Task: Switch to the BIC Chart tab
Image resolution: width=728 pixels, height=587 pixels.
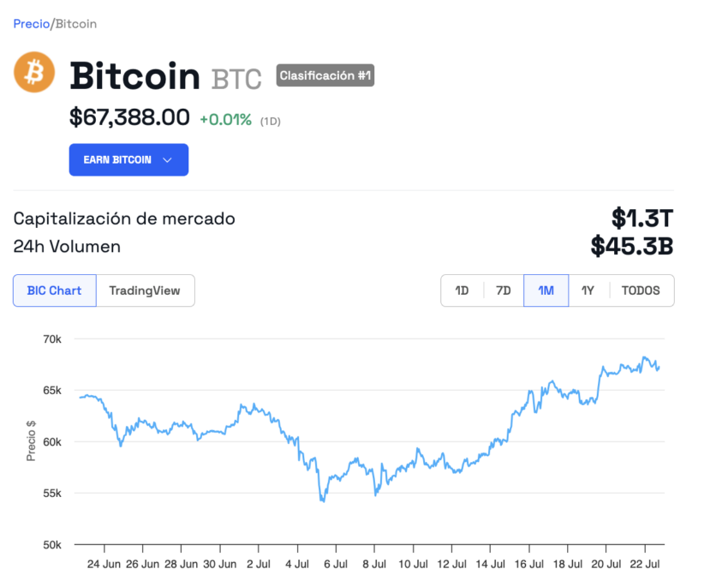Action: coord(54,291)
